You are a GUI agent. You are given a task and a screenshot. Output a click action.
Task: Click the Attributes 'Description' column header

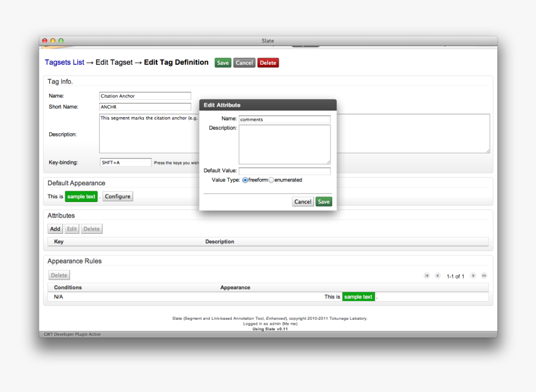tap(219, 242)
